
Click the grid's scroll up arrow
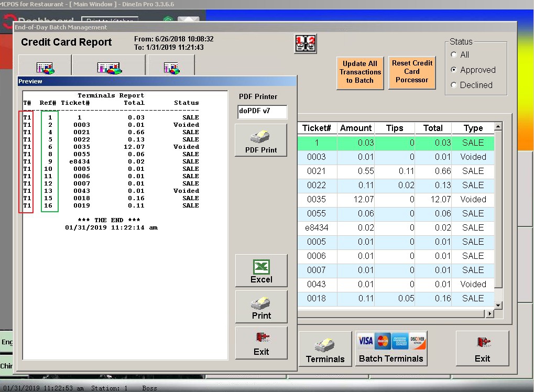(498, 127)
